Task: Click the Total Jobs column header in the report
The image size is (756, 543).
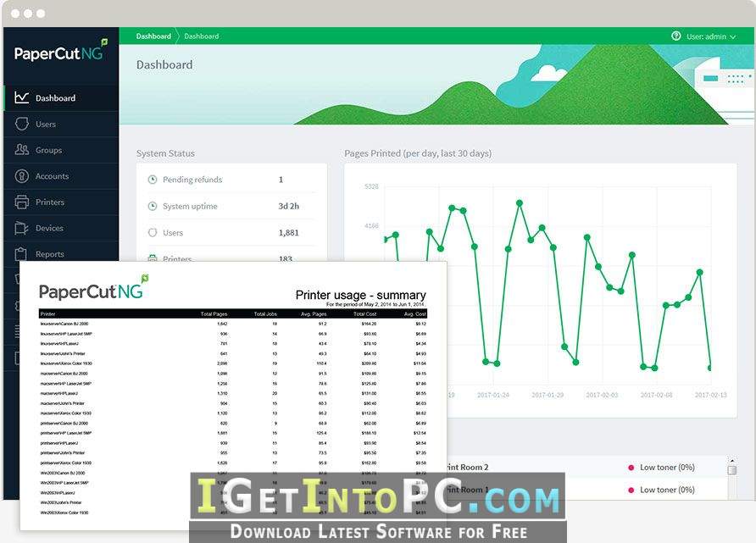Action: pos(265,313)
